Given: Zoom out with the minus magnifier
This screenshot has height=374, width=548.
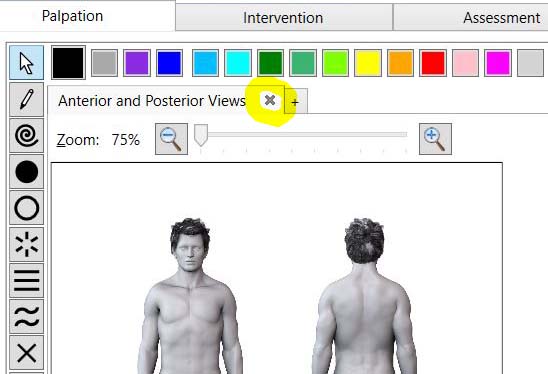Looking at the screenshot, I should (x=171, y=139).
